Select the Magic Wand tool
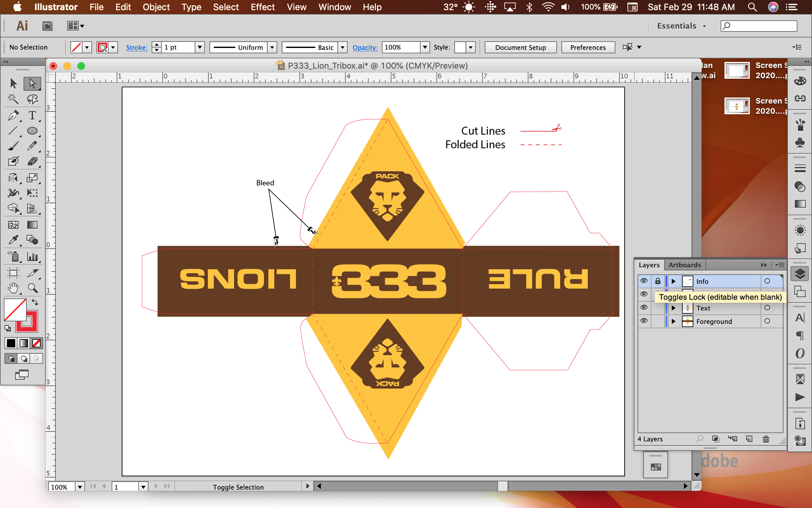This screenshot has width=812, height=508. pos(13,99)
